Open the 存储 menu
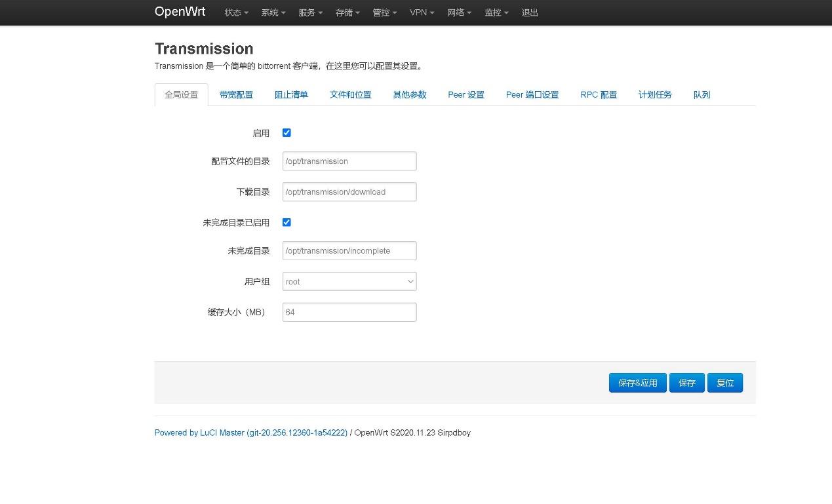 pyautogui.click(x=346, y=12)
